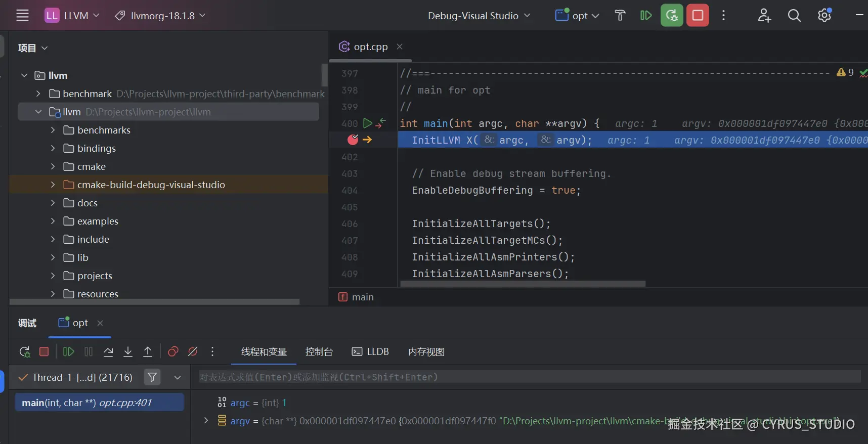Click the Step Into icon
The height and width of the screenshot is (444, 868).
(x=128, y=351)
